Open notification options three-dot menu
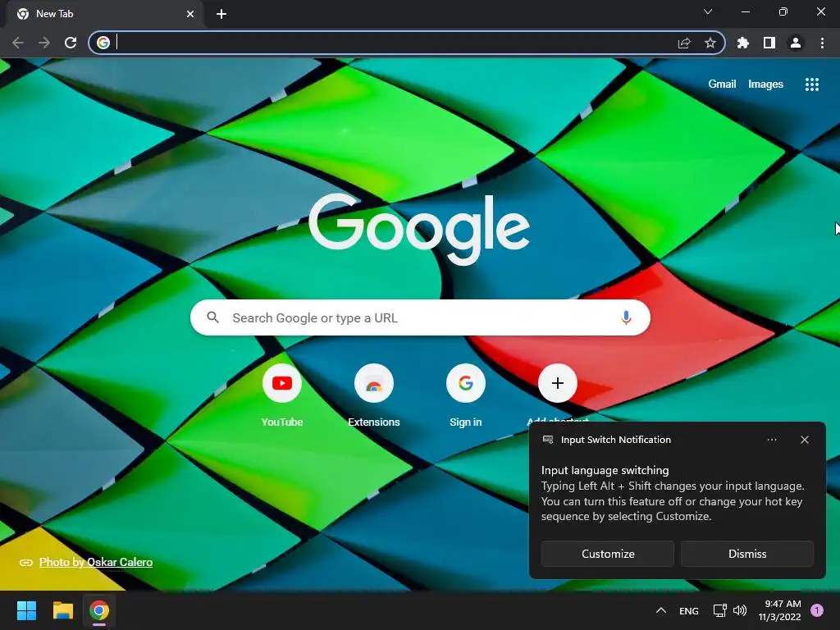The width and height of the screenshot is (840, 630). click(771, 440)
